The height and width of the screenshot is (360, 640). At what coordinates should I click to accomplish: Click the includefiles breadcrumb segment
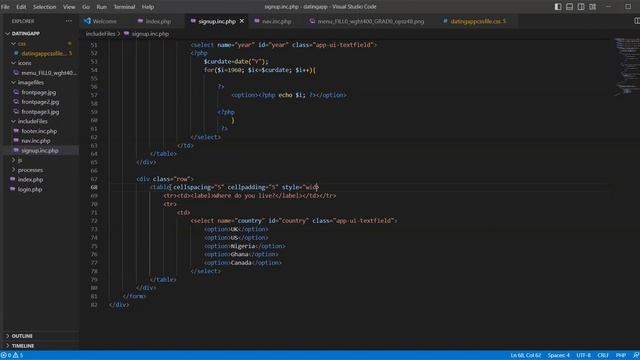pyautogui.click(x=100, y=33)
